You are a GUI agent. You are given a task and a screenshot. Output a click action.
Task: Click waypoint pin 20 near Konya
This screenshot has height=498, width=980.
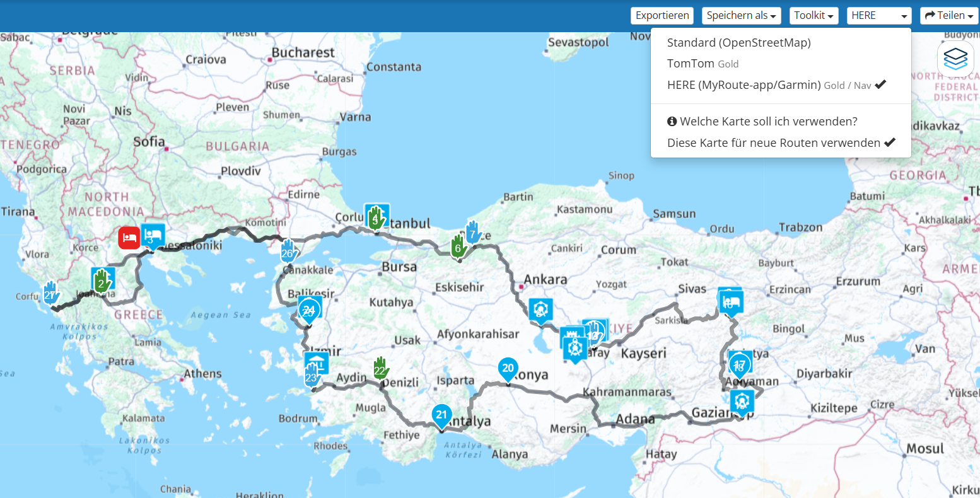[508, 368]
